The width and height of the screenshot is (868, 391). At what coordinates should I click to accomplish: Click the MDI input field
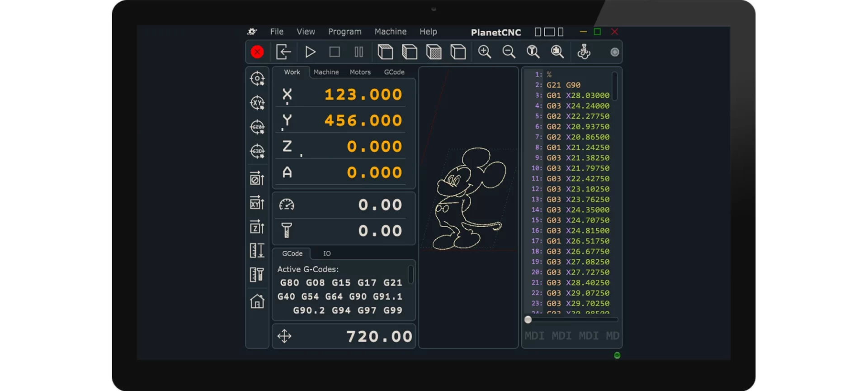coord(571,336)
